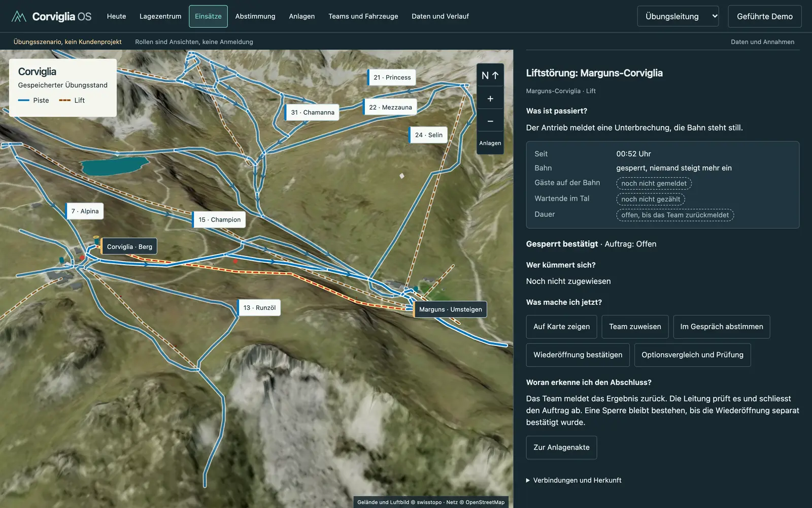Select map label 24 · Selin
Screen dimensions: 812x508
coord(428,135)
